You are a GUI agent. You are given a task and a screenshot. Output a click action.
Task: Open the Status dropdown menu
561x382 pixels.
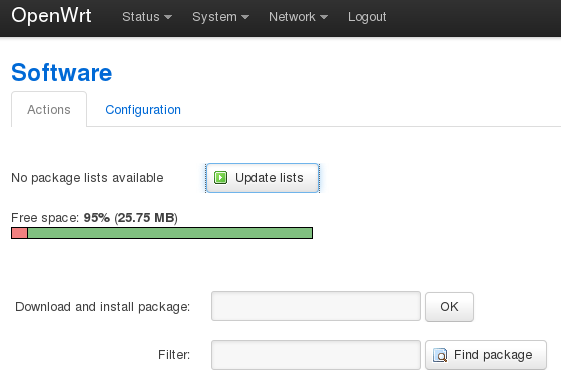(147, 17)
